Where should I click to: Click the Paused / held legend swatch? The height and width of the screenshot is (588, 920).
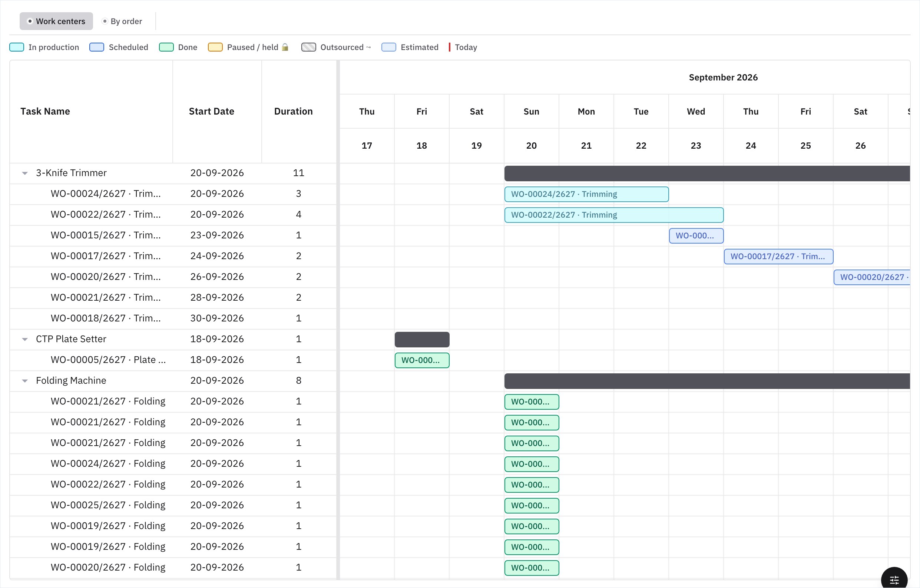215,47
